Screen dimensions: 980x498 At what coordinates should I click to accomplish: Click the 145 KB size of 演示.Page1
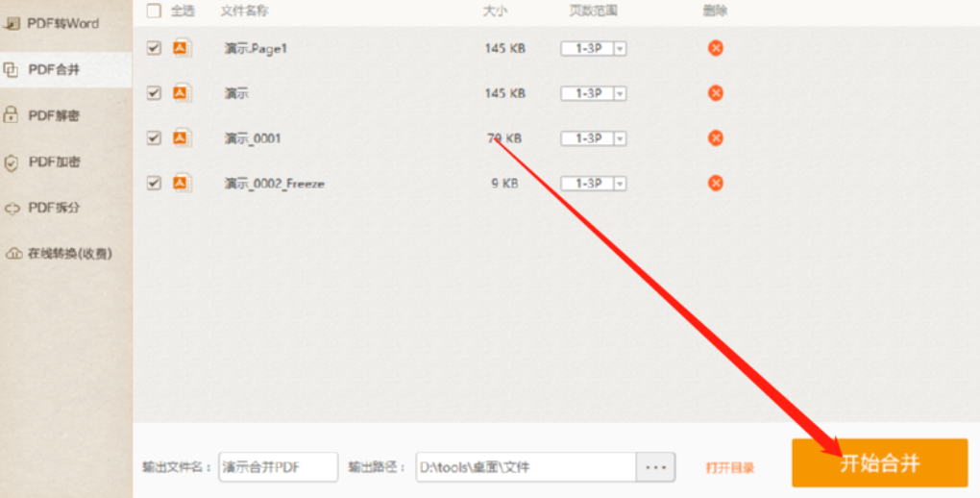tap(505, 49)
